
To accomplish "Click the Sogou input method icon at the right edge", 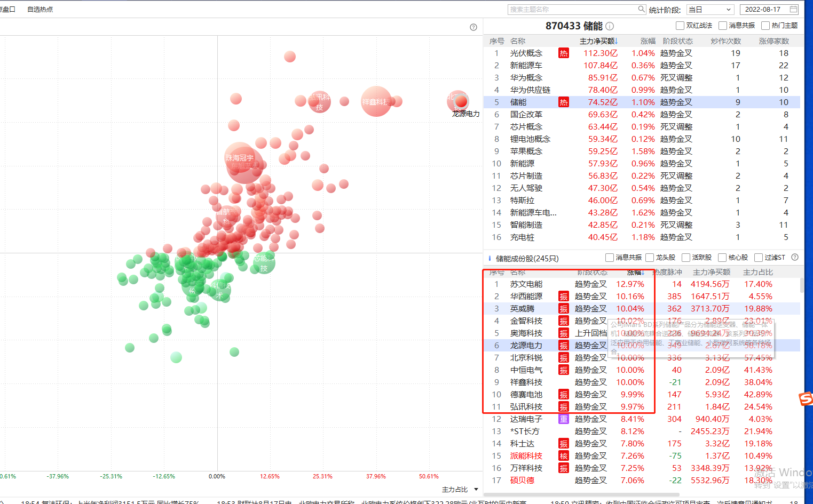I will (x=806, y=398).
